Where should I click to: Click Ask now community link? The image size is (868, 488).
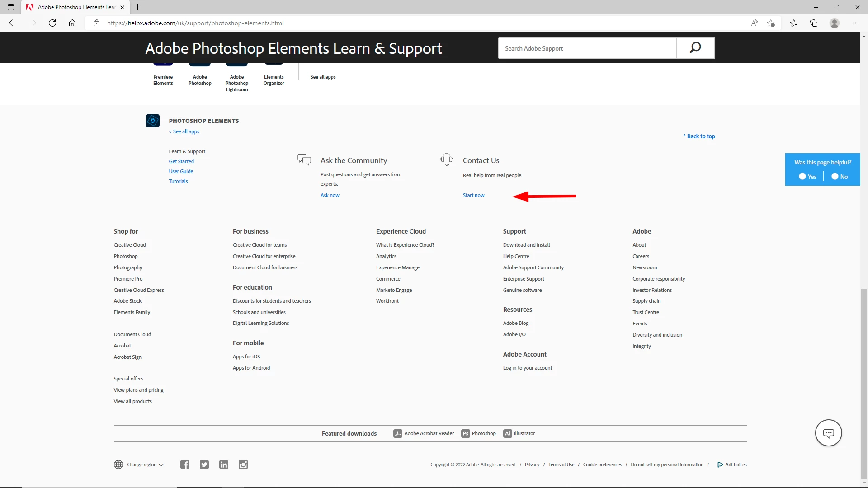tap(330, 195)
